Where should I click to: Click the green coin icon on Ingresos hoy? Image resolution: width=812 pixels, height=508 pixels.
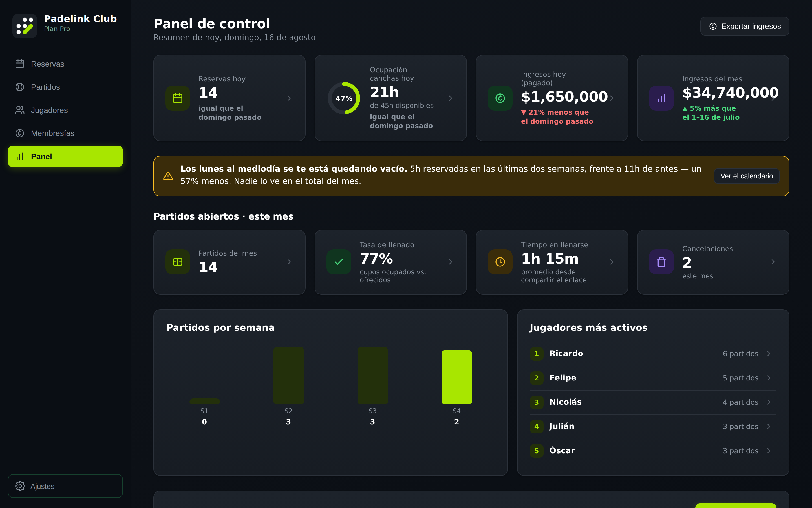500,98
